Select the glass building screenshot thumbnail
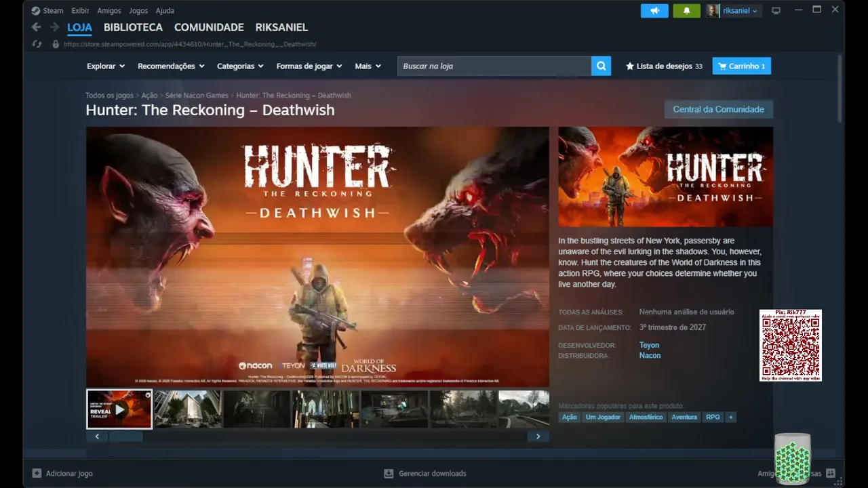Viewport: 868px width, 488px height. 188,409
